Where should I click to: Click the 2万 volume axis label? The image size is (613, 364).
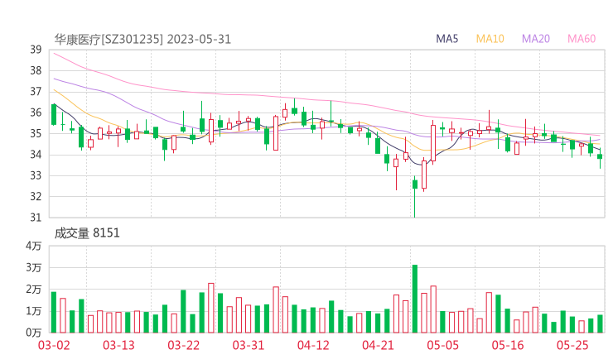point(34,290)
